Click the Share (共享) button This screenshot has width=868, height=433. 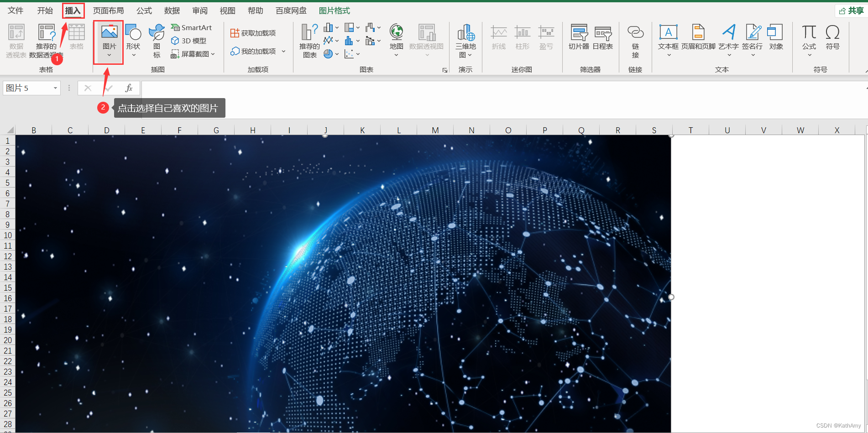click(x=851, y=10)
